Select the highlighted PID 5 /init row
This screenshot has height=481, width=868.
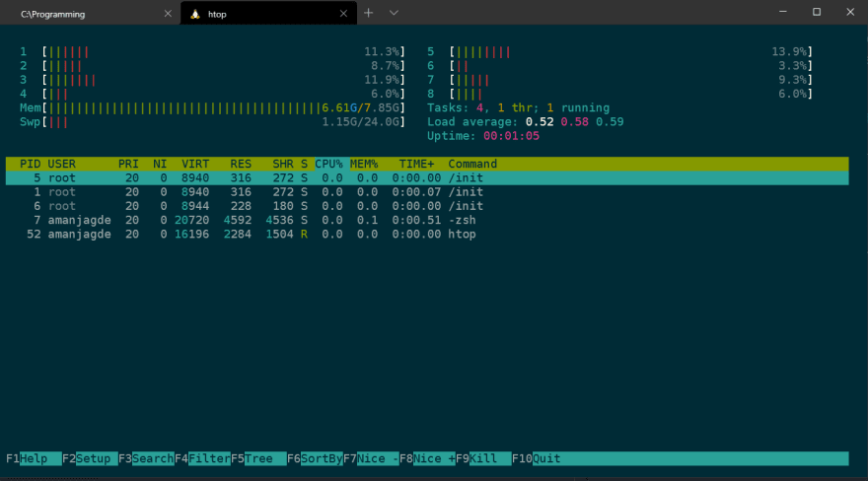click(x=427, y=178)
